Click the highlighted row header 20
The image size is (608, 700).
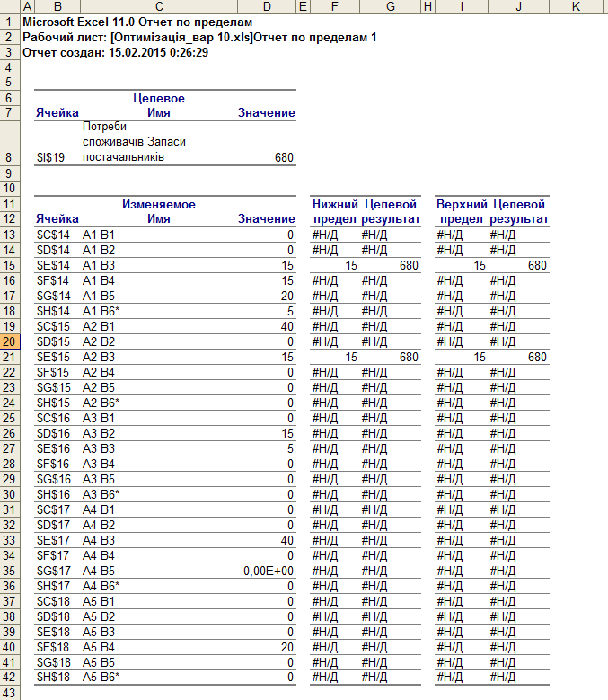click(x=9, y=342)
